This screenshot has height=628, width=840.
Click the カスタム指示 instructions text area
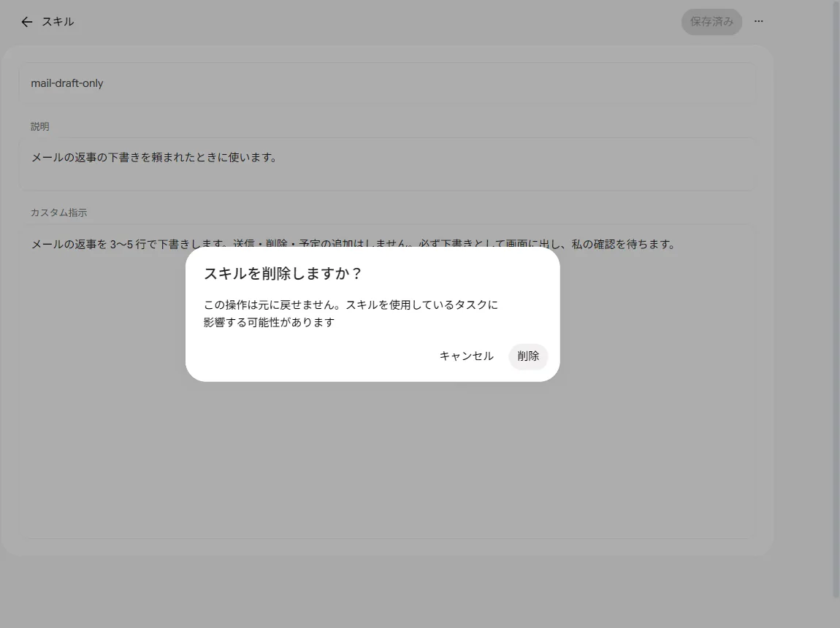[x=387, y=381]
